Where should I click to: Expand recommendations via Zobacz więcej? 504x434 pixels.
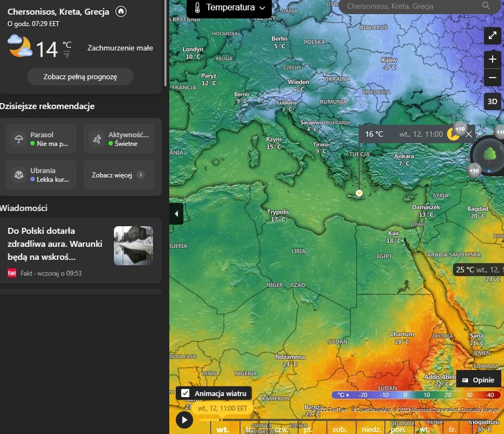[118, 175]
